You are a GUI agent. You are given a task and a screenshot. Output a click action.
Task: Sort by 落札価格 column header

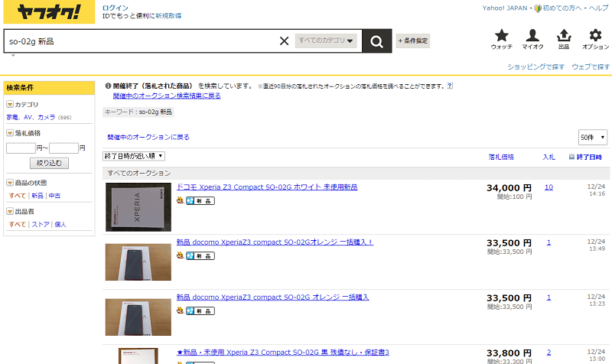501,158
